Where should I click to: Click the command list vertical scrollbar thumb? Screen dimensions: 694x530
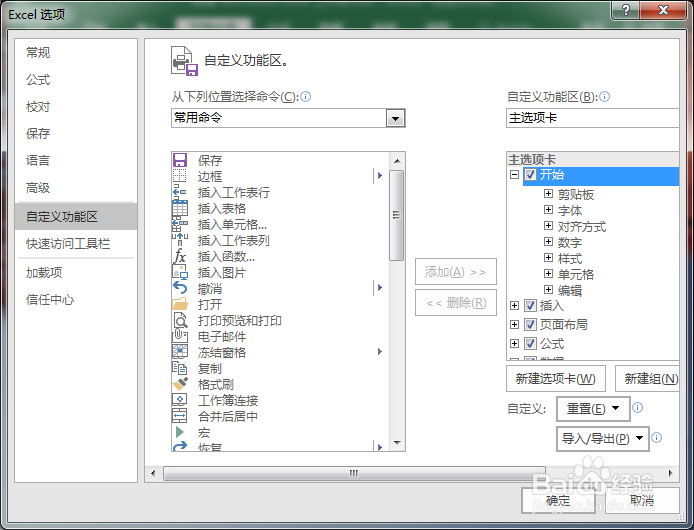pyautogui.click(x=397, y=215)
